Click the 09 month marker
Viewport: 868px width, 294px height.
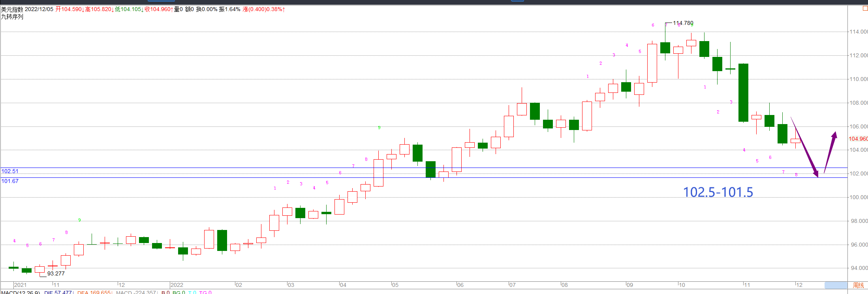click(629, 285)
